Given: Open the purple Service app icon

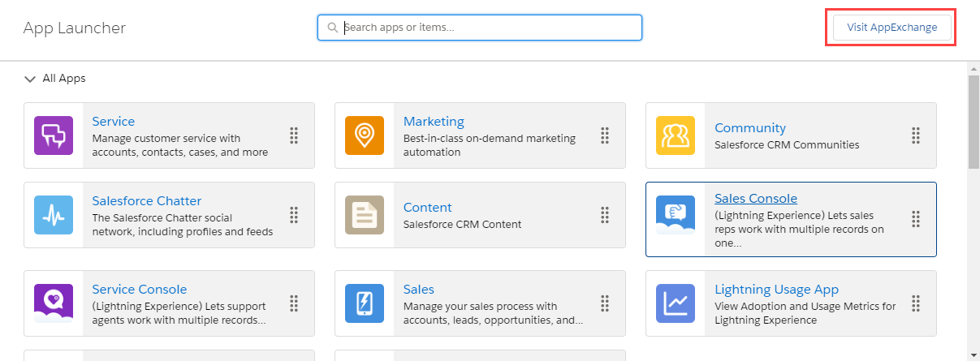Looking at the screenshot, I should (x=54, y=135).
